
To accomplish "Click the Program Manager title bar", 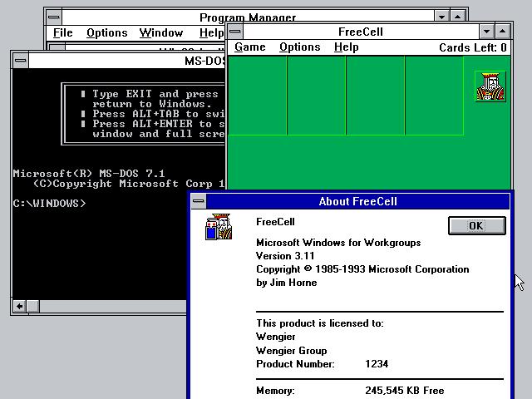I will [x=248, y=17].
